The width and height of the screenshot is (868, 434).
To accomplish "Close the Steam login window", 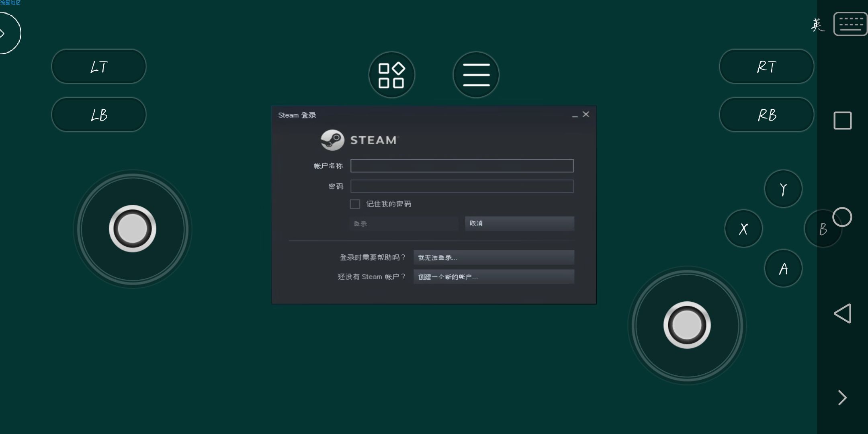I will (x=586, y=115).
